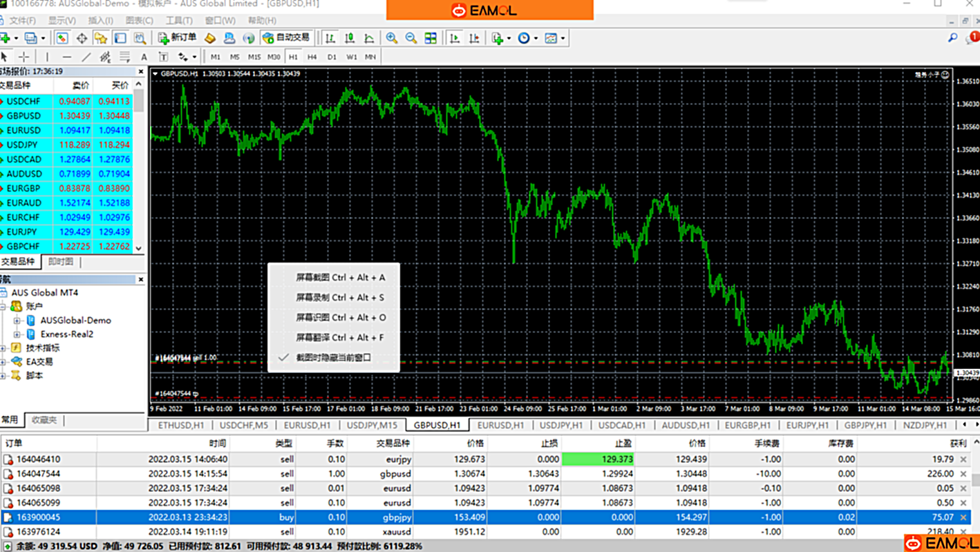Click the zoom in magnifier icon
The image size is (980, 552).
[x=392, y=38]
